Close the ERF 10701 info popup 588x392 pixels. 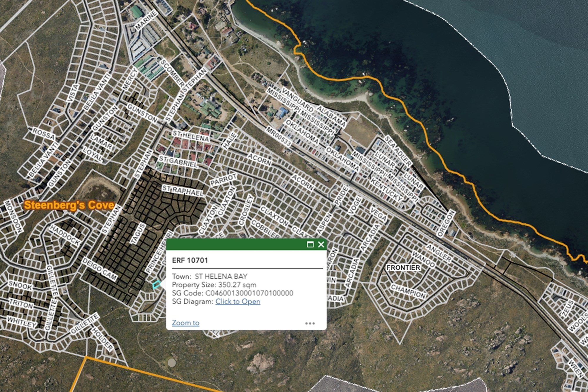click(321, 244)
